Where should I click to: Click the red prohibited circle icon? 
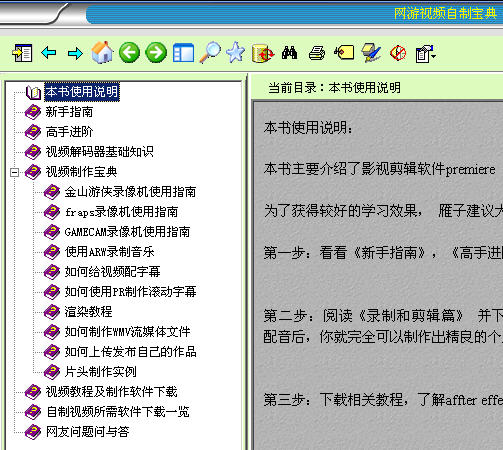tap(398, 53)
